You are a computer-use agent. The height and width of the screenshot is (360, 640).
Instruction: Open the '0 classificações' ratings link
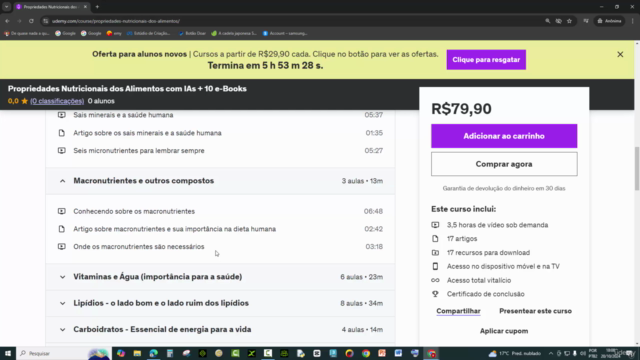[x=57, y=101]
